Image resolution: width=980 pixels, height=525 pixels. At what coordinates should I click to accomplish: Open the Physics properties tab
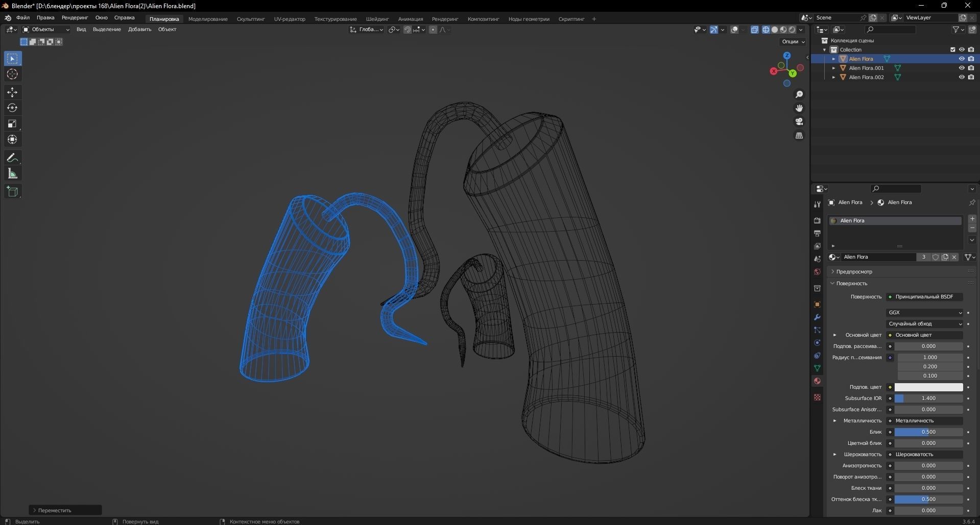pos(817,343)
